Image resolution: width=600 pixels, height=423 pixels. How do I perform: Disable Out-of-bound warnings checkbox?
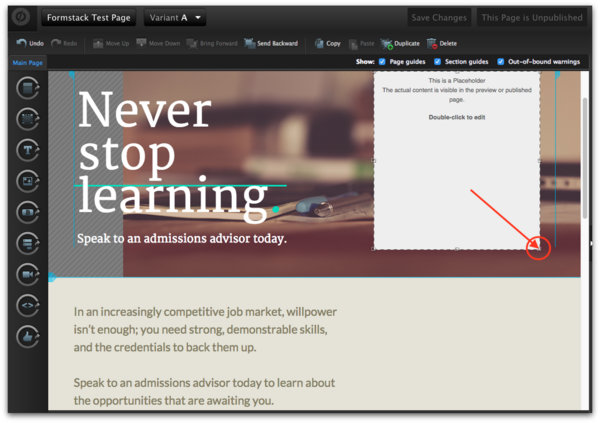coord(501,62)
